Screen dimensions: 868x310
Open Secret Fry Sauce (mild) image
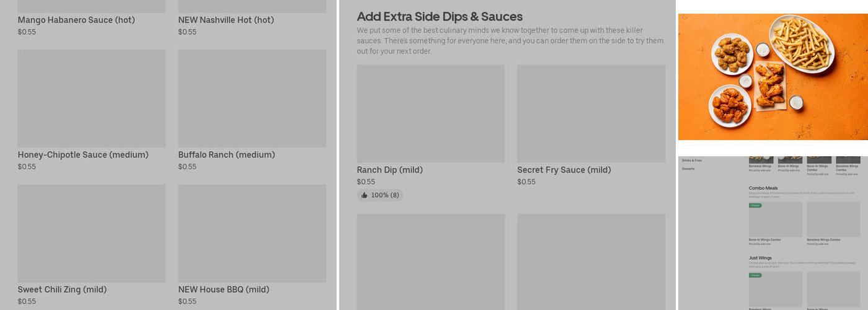click(x=591, y=113)
